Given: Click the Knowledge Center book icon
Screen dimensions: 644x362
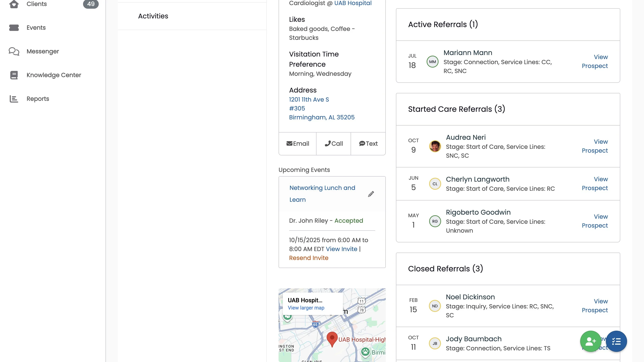Looking at the screenshot, I should coord(14,75).
